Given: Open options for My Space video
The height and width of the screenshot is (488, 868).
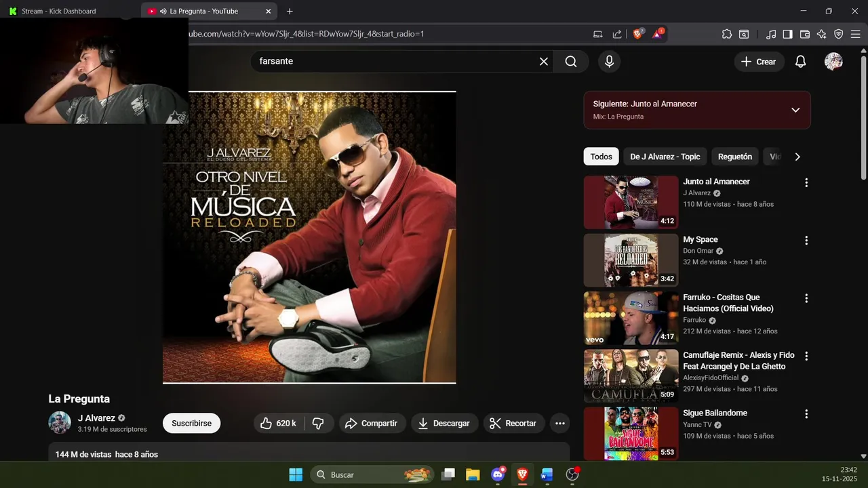Looking at the screenshot, I should 806,240.
